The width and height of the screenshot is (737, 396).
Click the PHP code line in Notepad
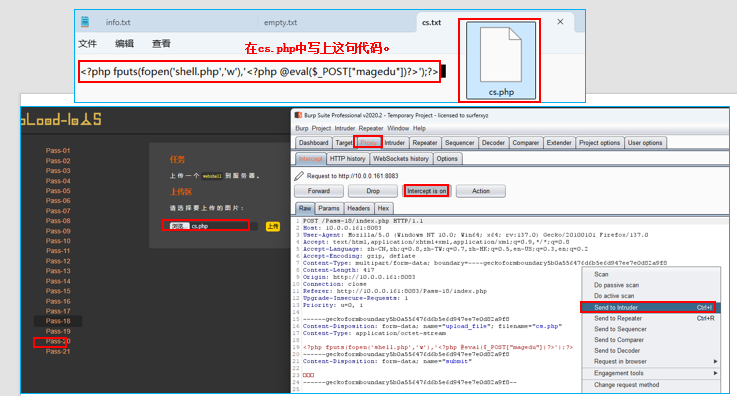point(259,72)
